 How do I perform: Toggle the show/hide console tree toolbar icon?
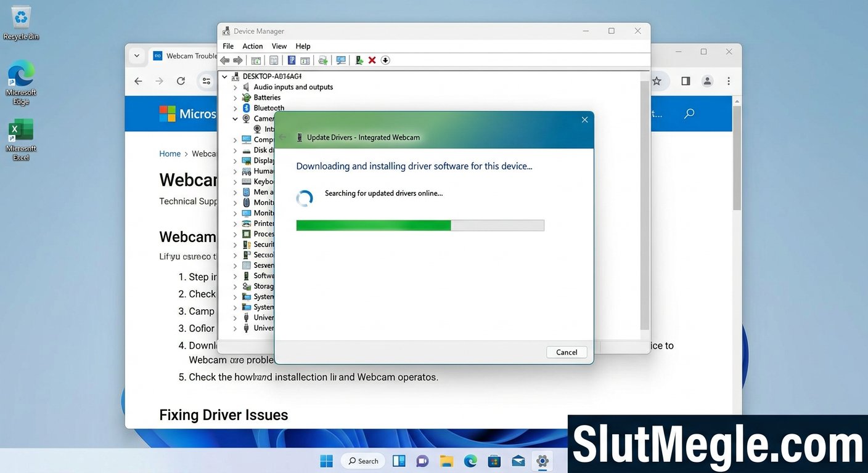click(x=256, y=60)
